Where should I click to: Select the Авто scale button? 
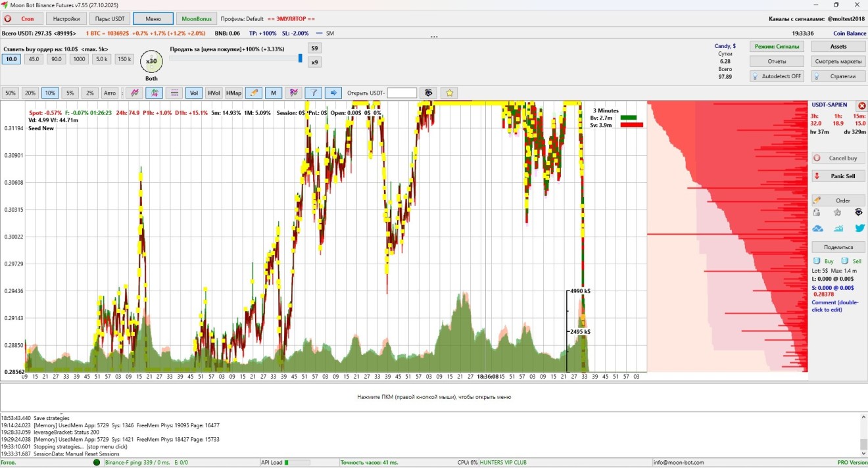point(110,93)
